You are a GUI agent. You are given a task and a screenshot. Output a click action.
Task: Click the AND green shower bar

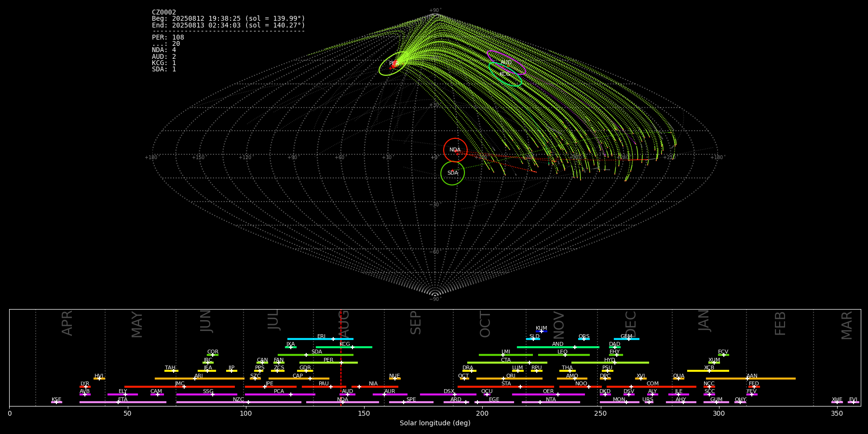(558, 347)
